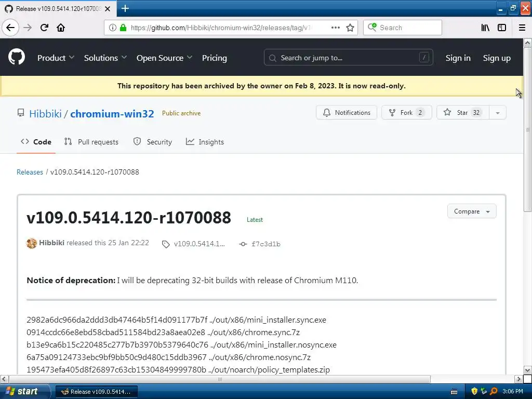This screenshot has height=399, width=532.
Task: Star the chromium-win32 repository
Action: coord(463,113)
